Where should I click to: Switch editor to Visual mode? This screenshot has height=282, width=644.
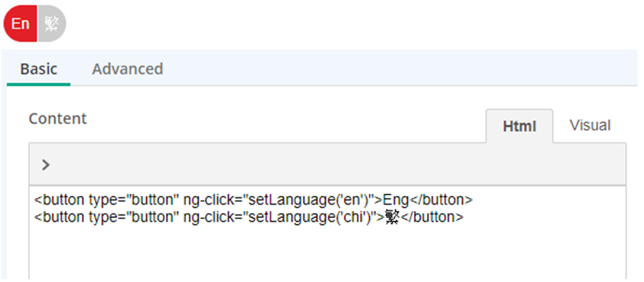[590, 126]
